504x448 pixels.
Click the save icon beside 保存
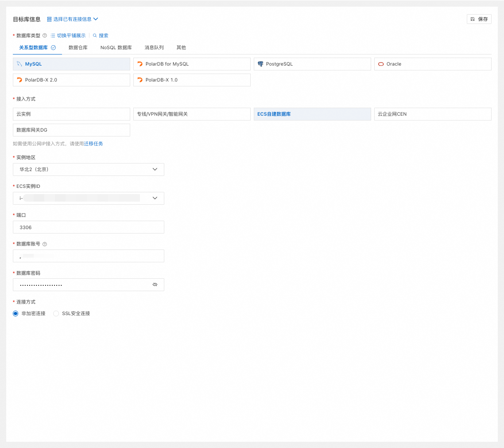(473, 19)
